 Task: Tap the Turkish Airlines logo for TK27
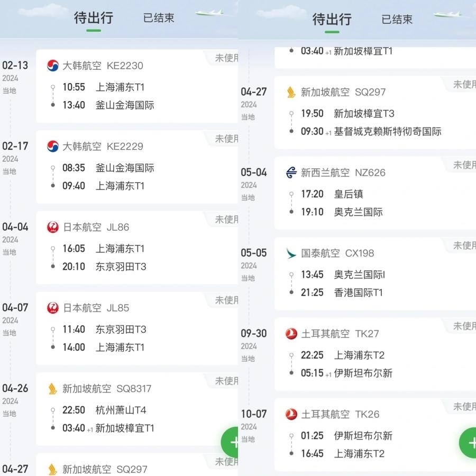point(291,334)
